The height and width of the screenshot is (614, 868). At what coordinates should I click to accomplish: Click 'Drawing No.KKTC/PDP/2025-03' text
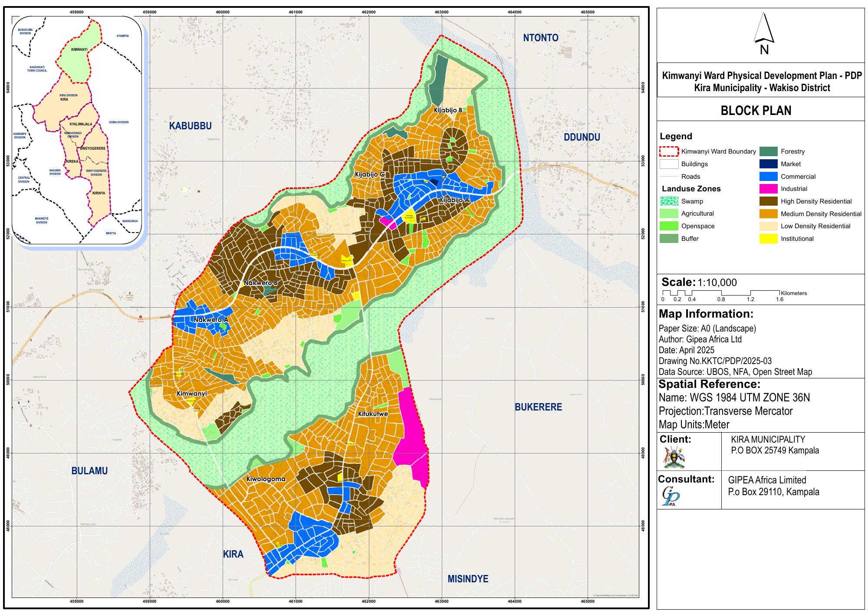click(715, 361)
